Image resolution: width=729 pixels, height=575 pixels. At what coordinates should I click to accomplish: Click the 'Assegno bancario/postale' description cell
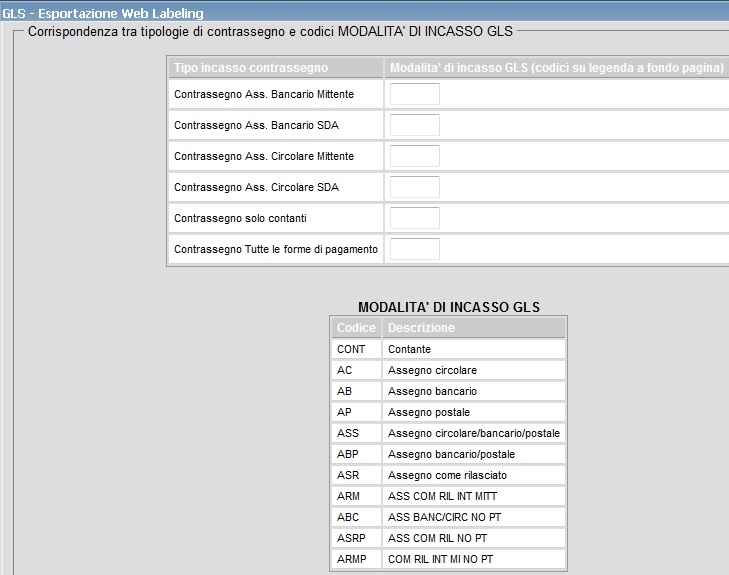click(474, 454)
